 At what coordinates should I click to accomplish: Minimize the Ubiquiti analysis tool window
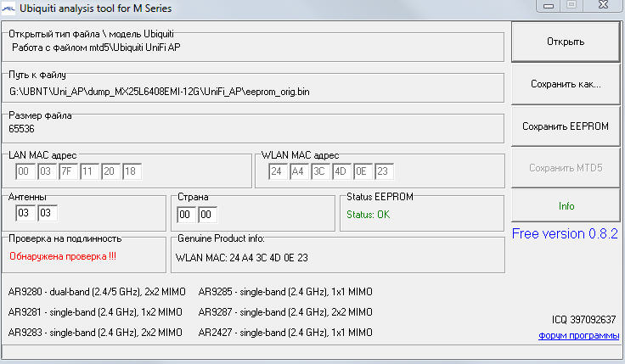549,6
